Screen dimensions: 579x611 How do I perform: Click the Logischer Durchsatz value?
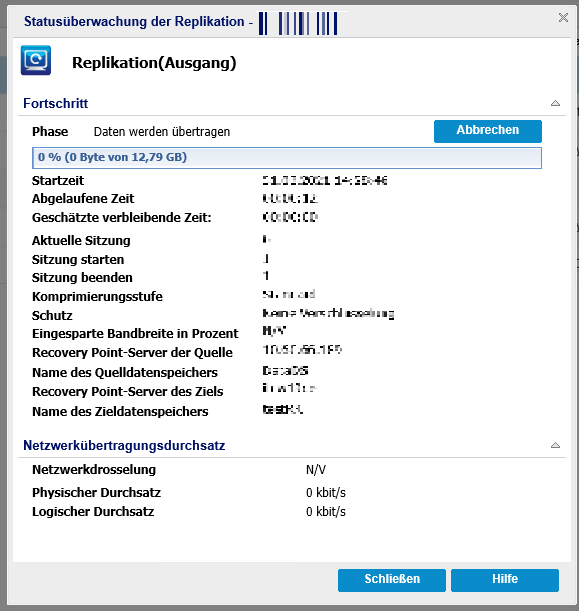(326, 511)
